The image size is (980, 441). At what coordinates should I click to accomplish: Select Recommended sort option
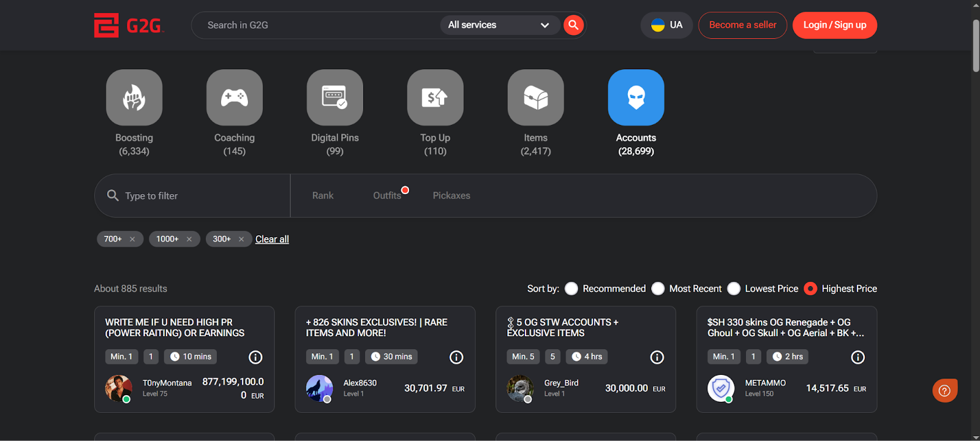[571, 288]
